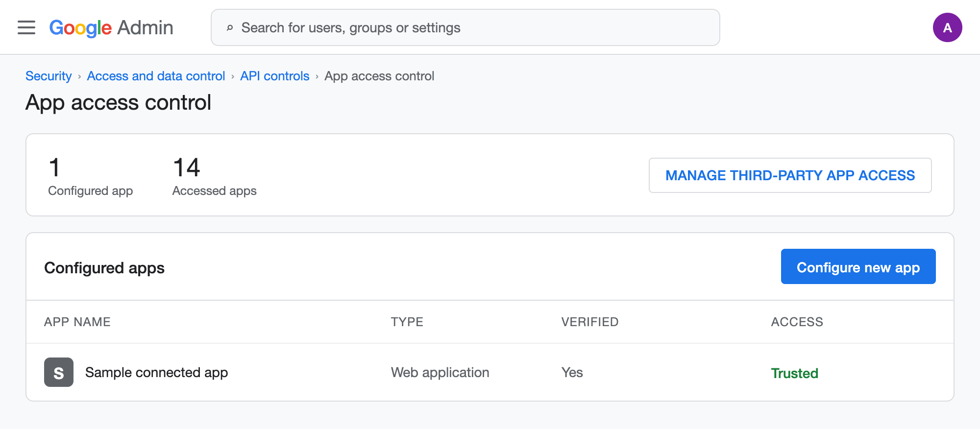Screen dimensions: 980x429
Task: Click the 14 Accessed apps count
Action: pyautogui.click(x=214, y=176)
